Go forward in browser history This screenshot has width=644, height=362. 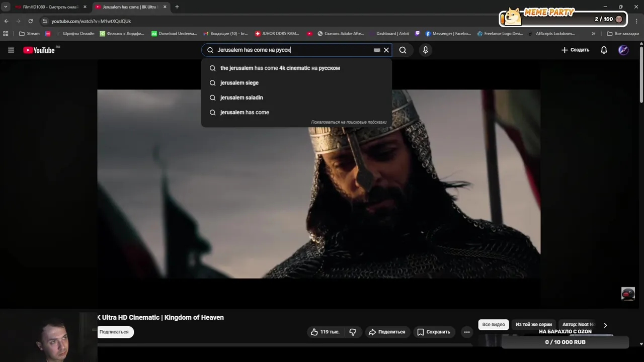pyautogui.click(x=19, y=21)
